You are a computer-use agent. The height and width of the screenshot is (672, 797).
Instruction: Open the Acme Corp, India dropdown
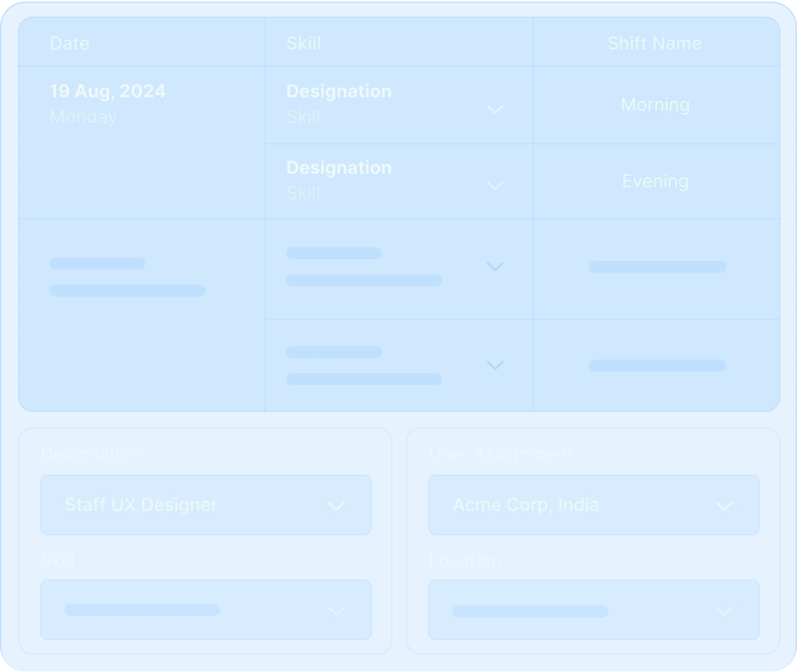[x=594, y=505]
